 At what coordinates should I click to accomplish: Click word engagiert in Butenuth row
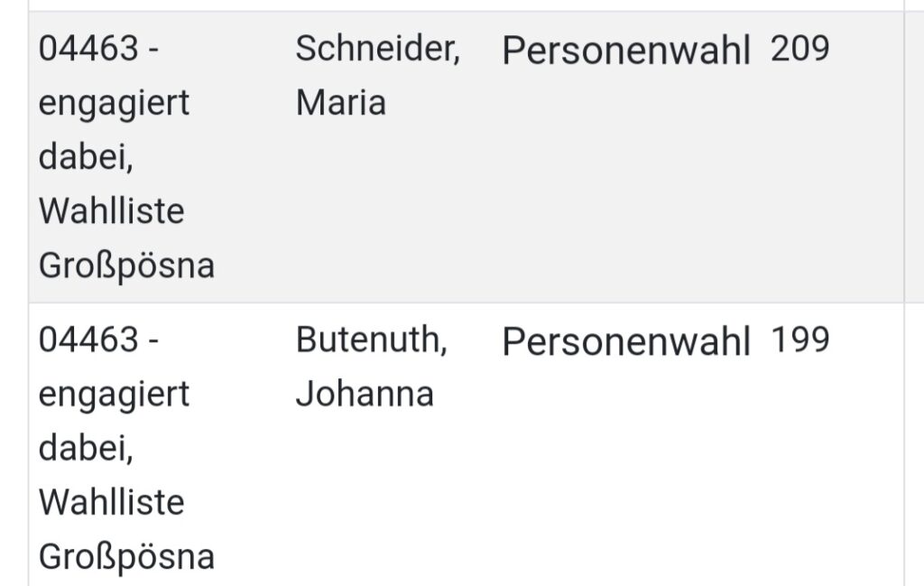pos(115,395)
